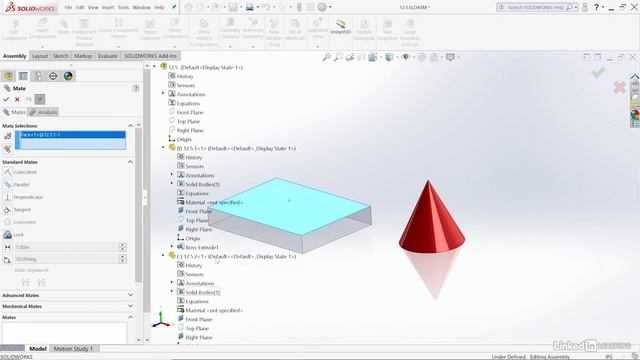
Task: Adjust the distance value stepper
Action: (x=123, y=247)
